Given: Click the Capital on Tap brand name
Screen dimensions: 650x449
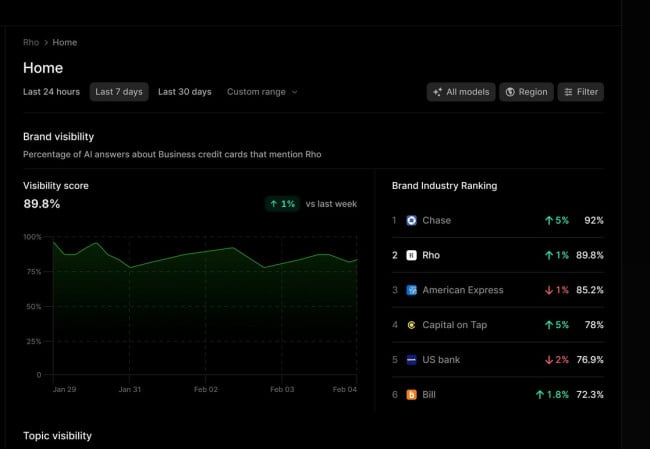Looking at the screenshot, I should click(455, 325).
